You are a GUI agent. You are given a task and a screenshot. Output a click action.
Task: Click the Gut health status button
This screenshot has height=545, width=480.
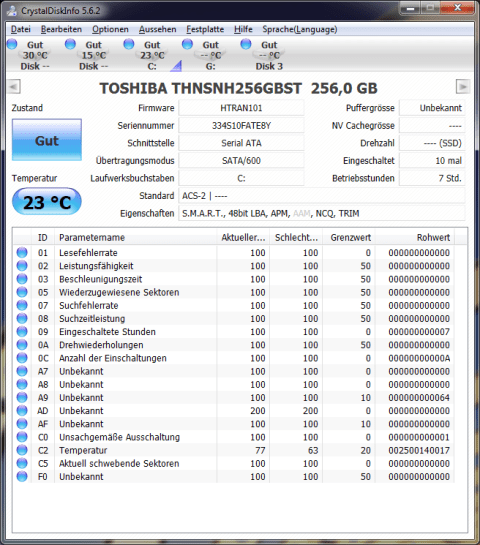point(47,140)
